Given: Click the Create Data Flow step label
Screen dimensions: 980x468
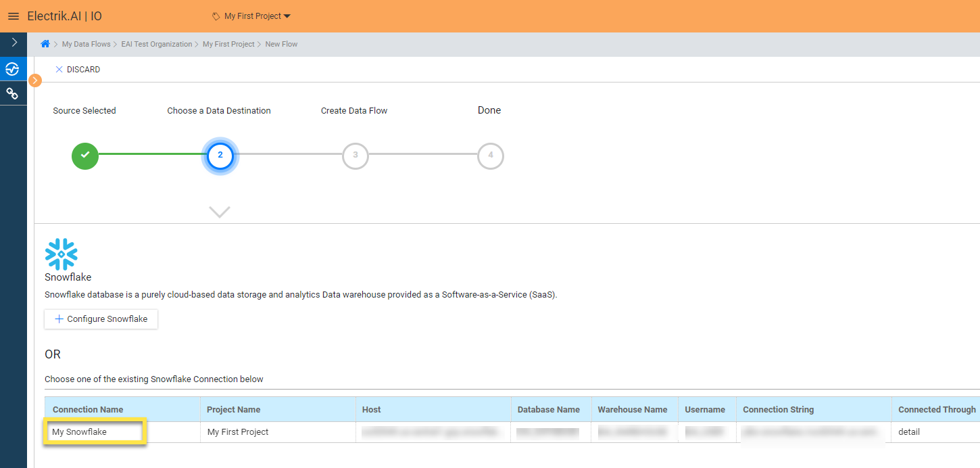Looking at the screenshot, I should point(353,110).
